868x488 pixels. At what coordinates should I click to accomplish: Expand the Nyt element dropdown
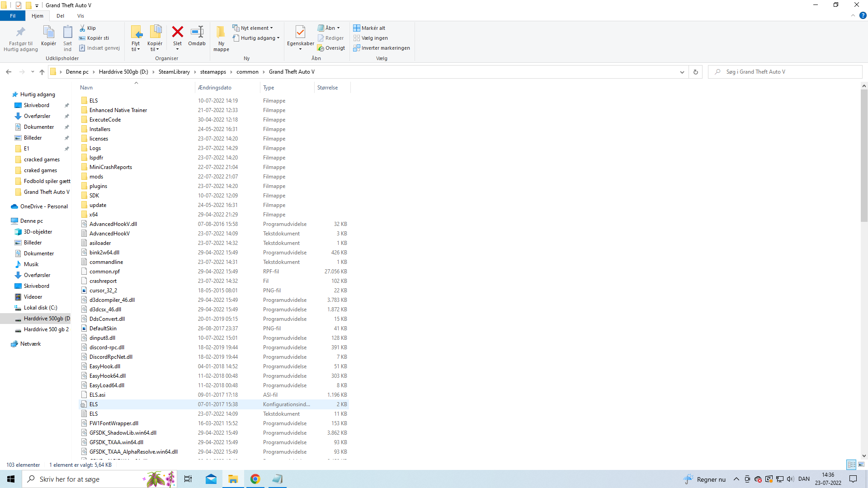point(256,28)
